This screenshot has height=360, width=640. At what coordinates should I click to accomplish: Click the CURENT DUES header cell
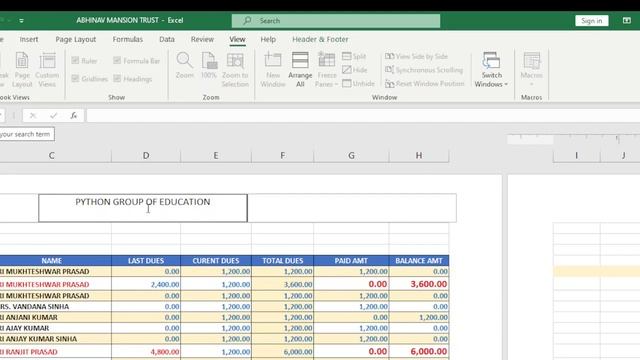(216, 260)
